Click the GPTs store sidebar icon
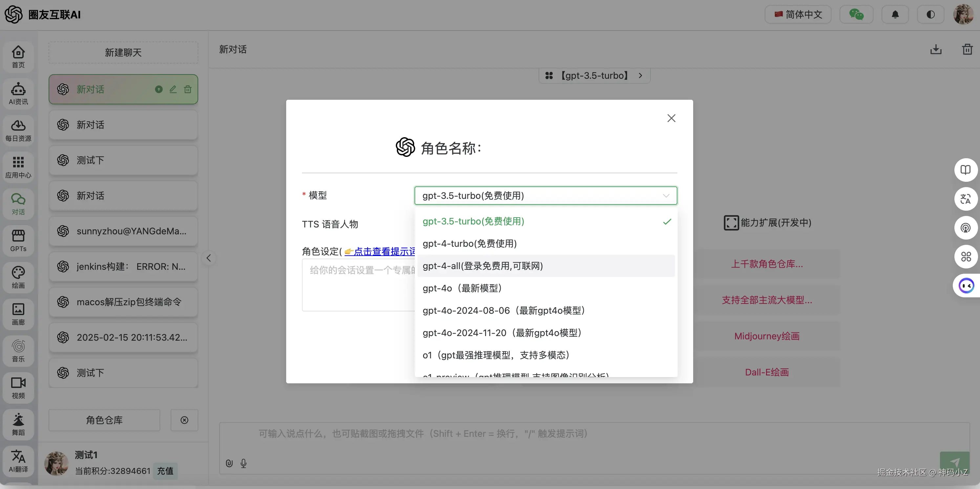The image size is (980, 489). click(x=18, y=240)
